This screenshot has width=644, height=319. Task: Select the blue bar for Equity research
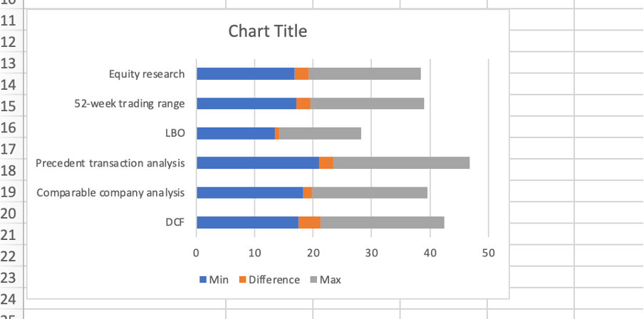245,74
